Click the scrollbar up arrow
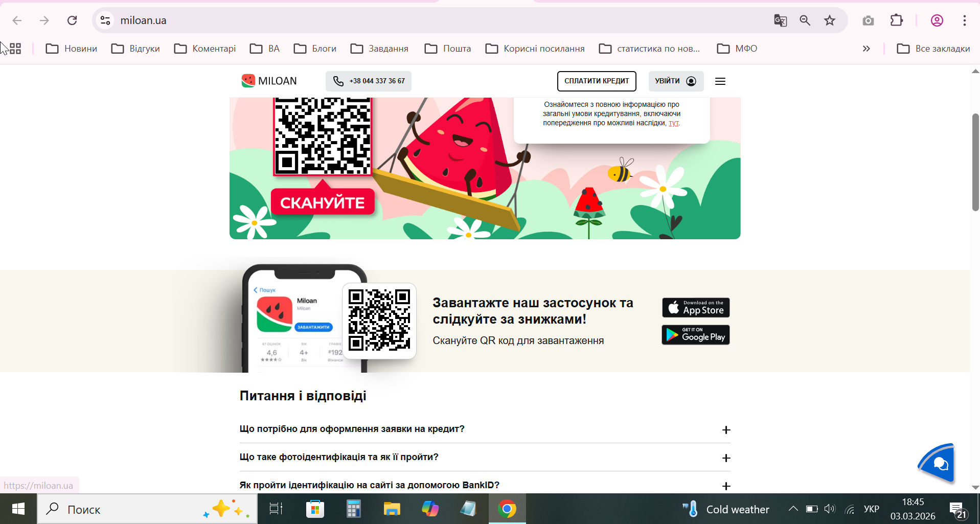This screenshot has height=524, width=980. 975,72
